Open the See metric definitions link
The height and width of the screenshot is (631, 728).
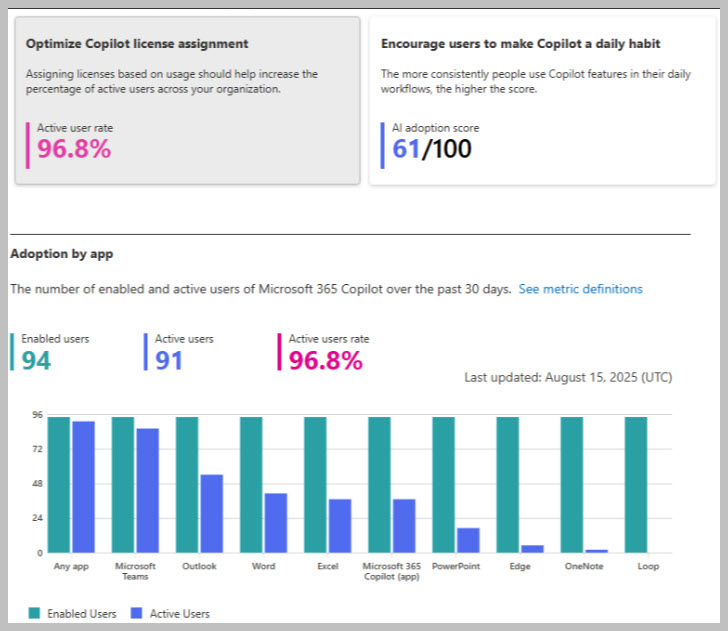[580, 289]
